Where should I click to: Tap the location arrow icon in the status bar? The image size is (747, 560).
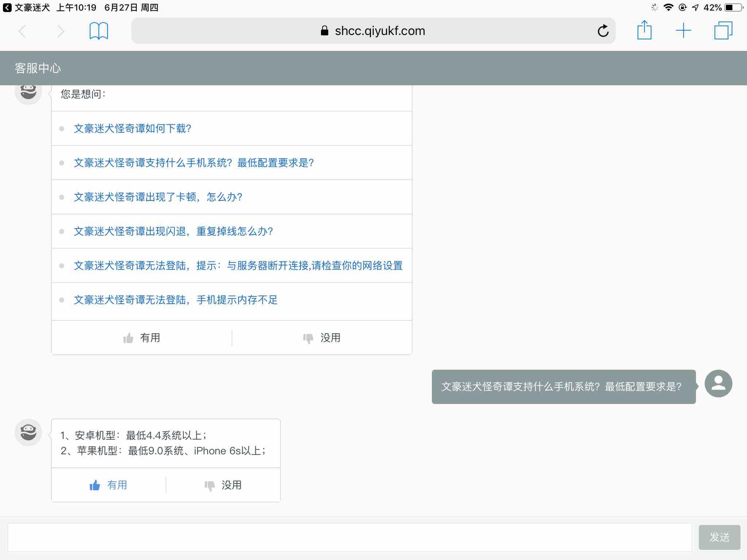[x=695, y=8]
